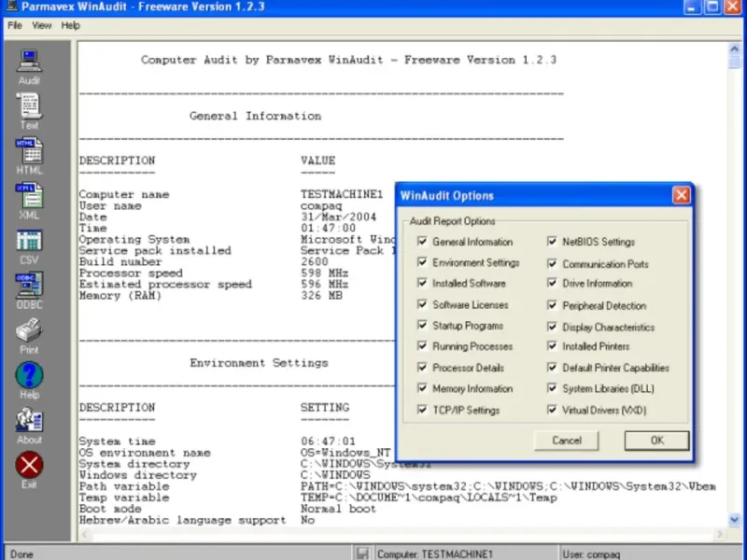The height and width of the screenshot is (560, 747).
Task: Click the date value 31/Mar/2004
Action: [x=338, y=217]
